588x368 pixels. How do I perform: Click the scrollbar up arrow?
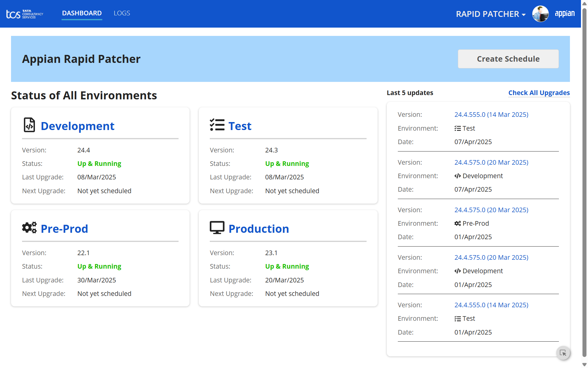(584, 4)
